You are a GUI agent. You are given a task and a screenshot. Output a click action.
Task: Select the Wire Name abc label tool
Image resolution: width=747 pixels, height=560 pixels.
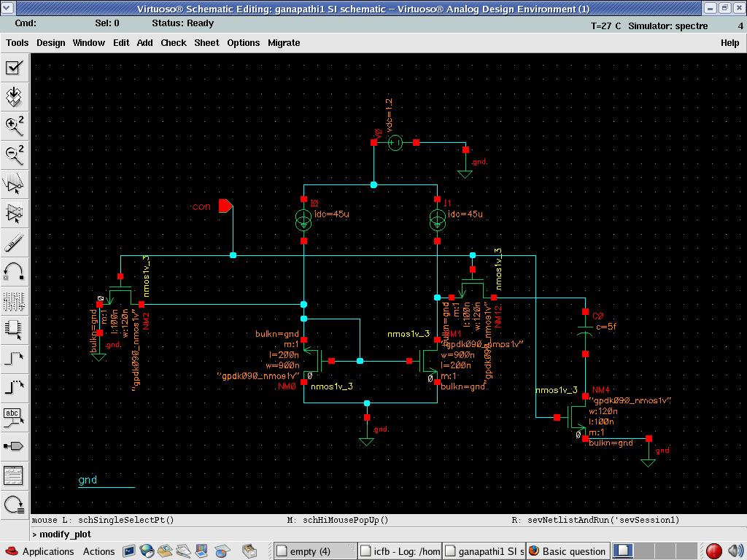pyautogui.click(x=14, y=416)
